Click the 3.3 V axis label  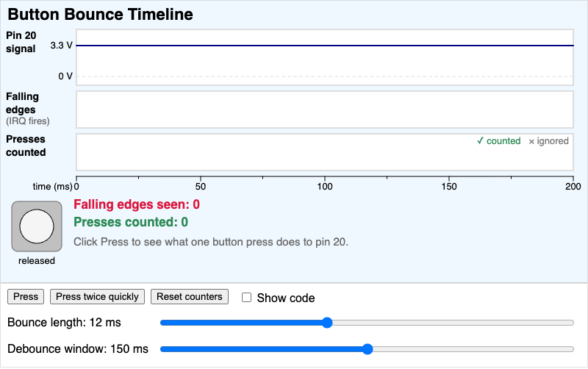[62, 46]
